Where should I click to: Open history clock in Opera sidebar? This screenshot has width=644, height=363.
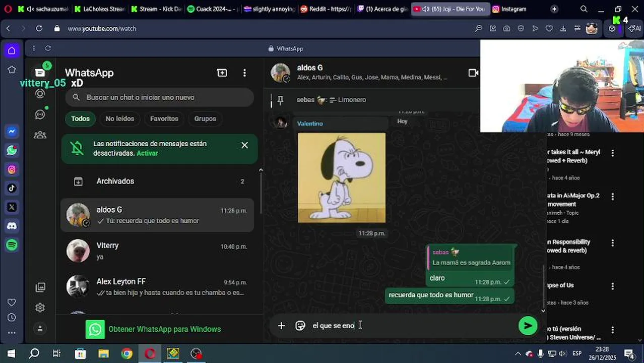(x=12, y=318)
